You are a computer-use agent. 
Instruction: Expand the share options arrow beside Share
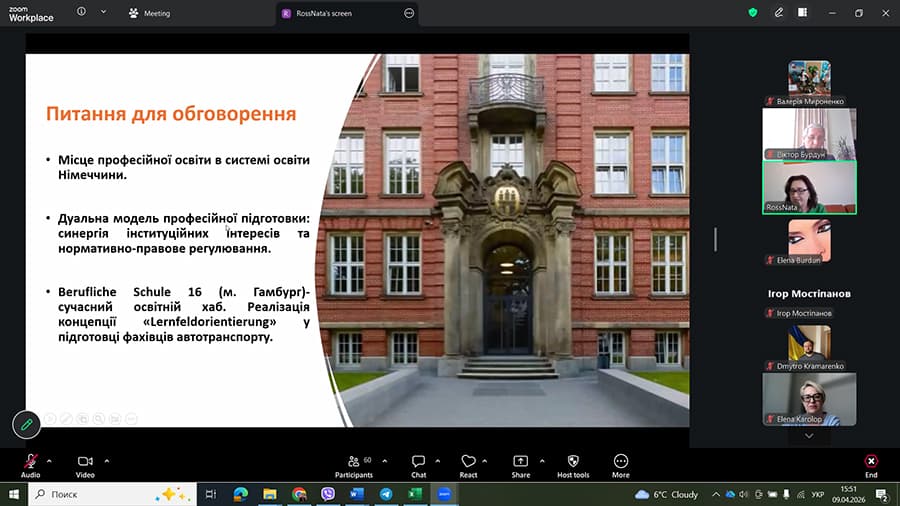point(542,461)
